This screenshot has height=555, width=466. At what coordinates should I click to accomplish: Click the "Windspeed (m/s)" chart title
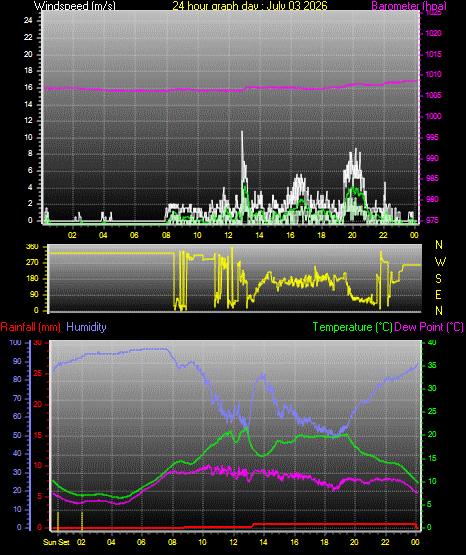(75, 6)
